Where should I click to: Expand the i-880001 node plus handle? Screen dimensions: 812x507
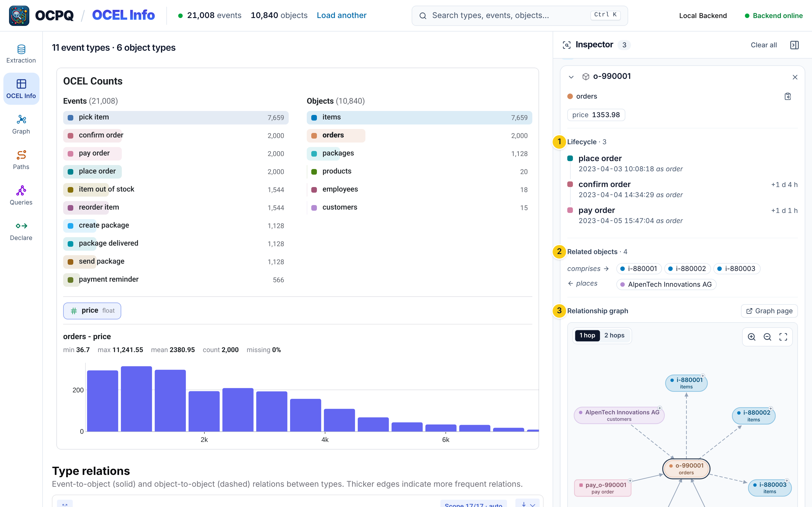point(703,375)
